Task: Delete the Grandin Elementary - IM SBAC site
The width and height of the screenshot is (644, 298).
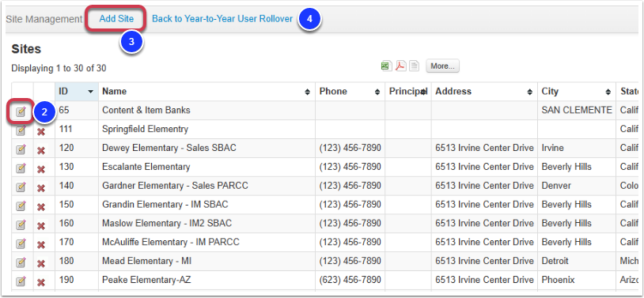Action: (41, 207)
